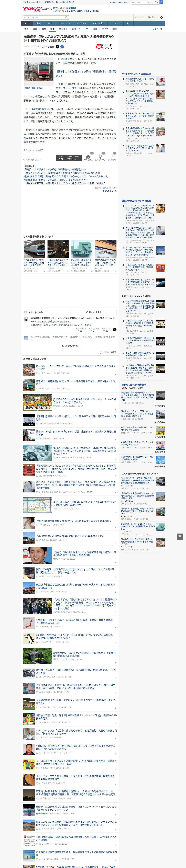Switch to the エキスパート tab
The width and height of the screenshot is (186, 868).
point(64,24)
